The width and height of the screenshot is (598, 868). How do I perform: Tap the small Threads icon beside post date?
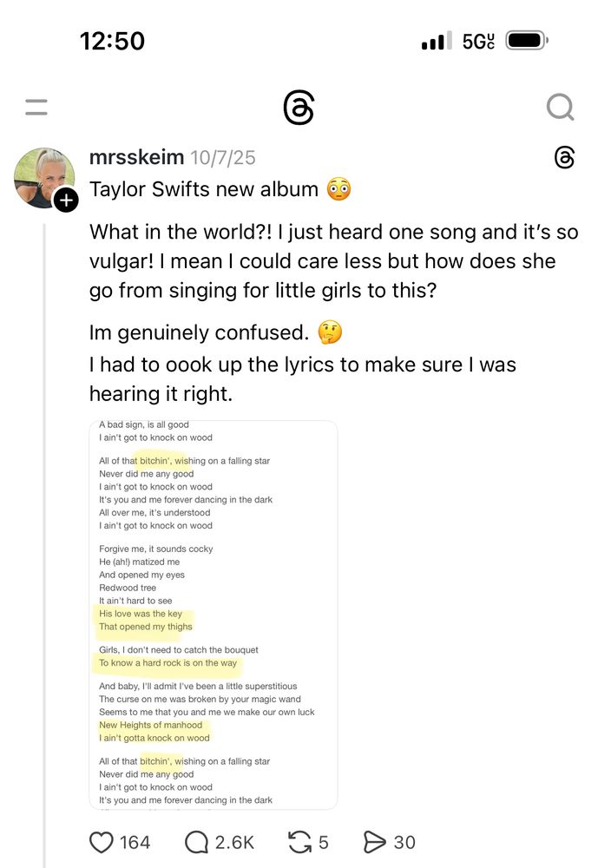pyautogui.click(x=564, y=157)
